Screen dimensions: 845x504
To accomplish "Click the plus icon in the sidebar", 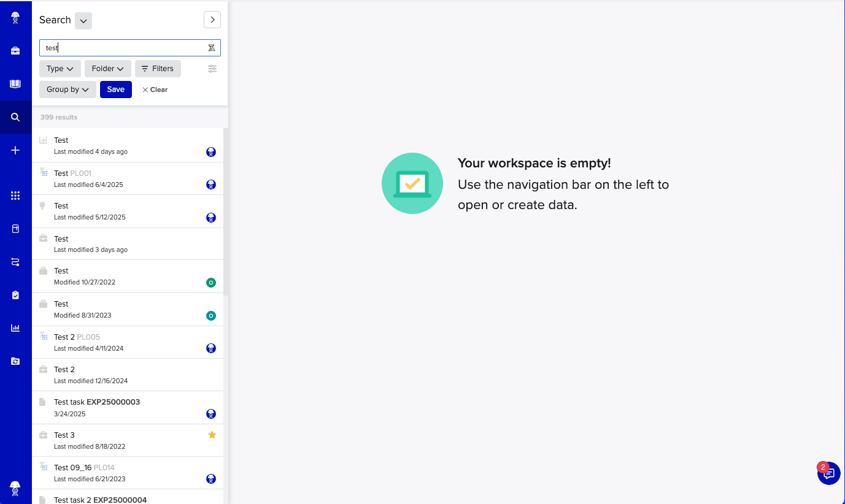I will (x=15, y=150).
